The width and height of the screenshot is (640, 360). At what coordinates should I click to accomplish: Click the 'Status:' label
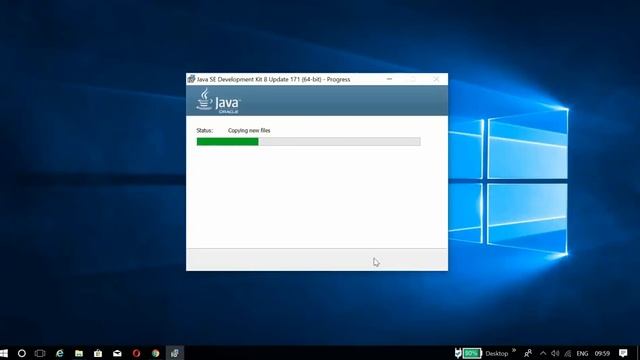point(204,131)
